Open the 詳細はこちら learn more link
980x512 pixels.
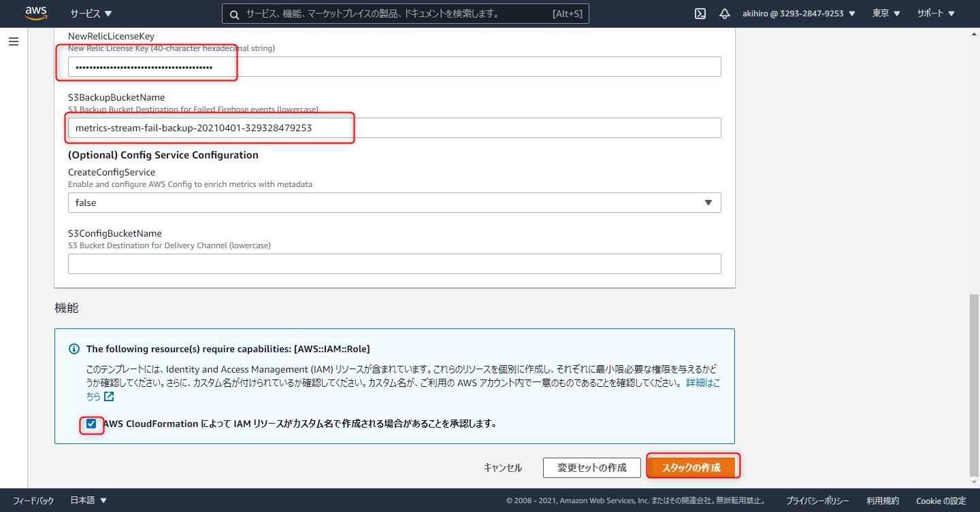pos(702,383)
